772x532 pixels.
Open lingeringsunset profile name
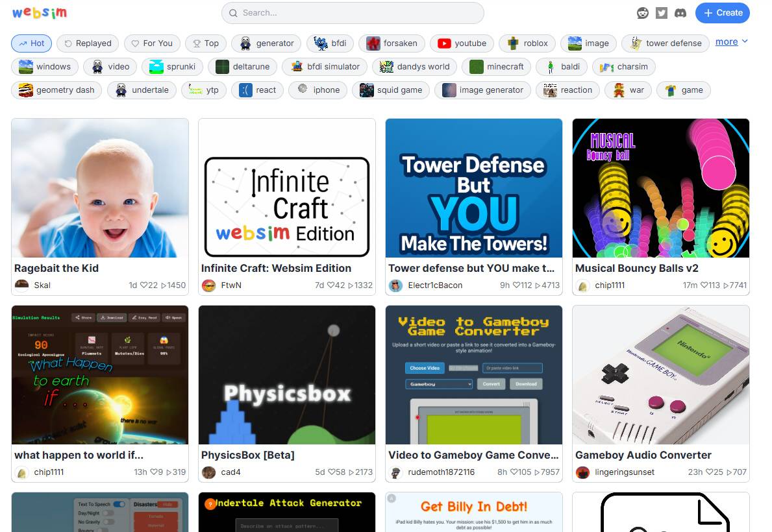(x=625, y=472)
